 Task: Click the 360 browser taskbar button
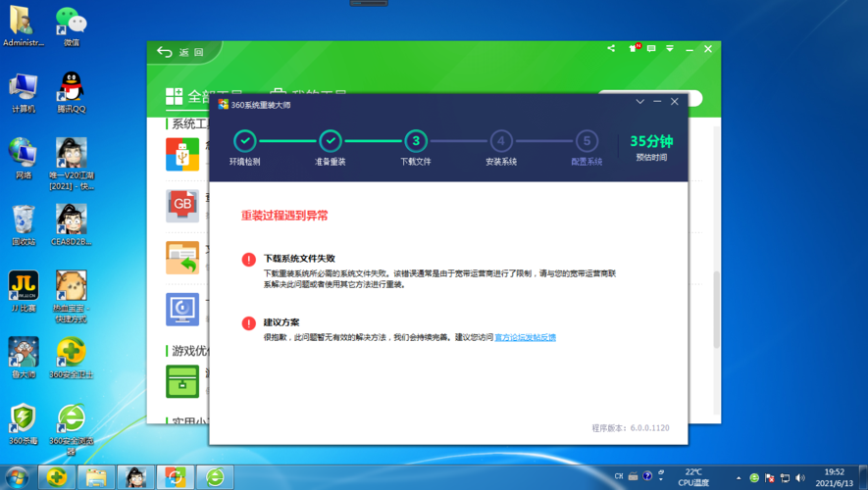click(215, 477)
